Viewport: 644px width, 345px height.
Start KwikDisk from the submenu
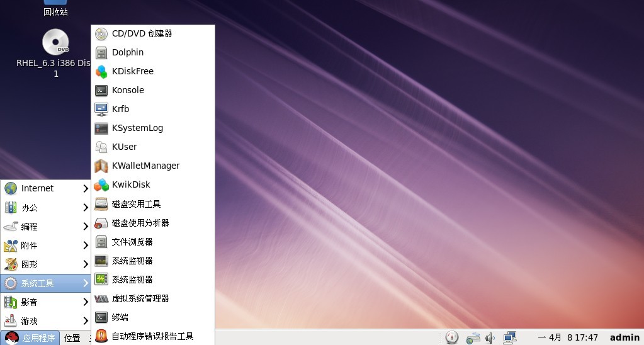tap(153, 185)
